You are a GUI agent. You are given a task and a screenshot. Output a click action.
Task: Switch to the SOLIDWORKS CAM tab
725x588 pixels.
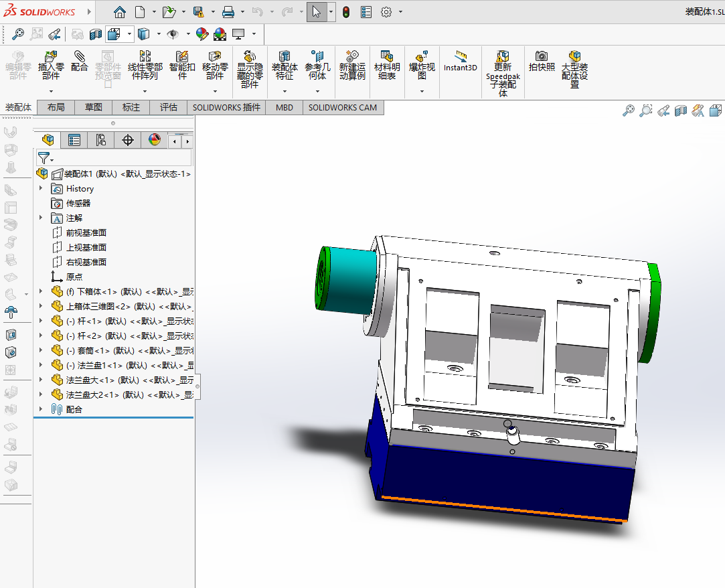342,107
